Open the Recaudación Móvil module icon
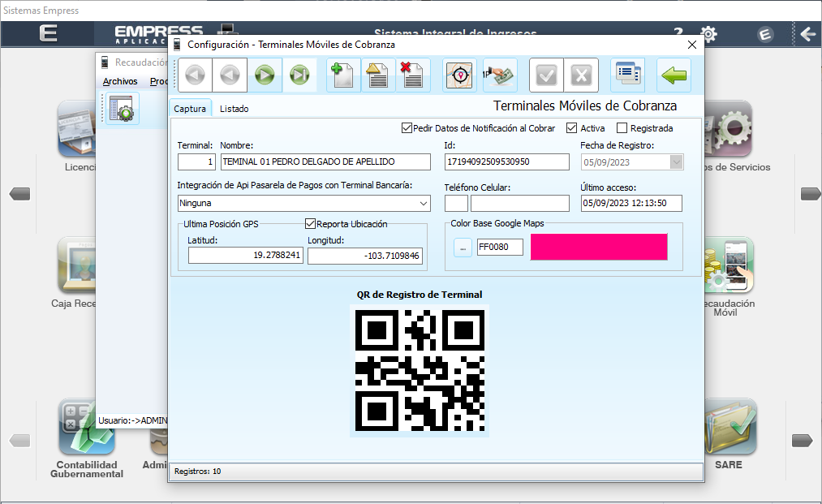This screenshot has width=822, height=504. [732, 264]
